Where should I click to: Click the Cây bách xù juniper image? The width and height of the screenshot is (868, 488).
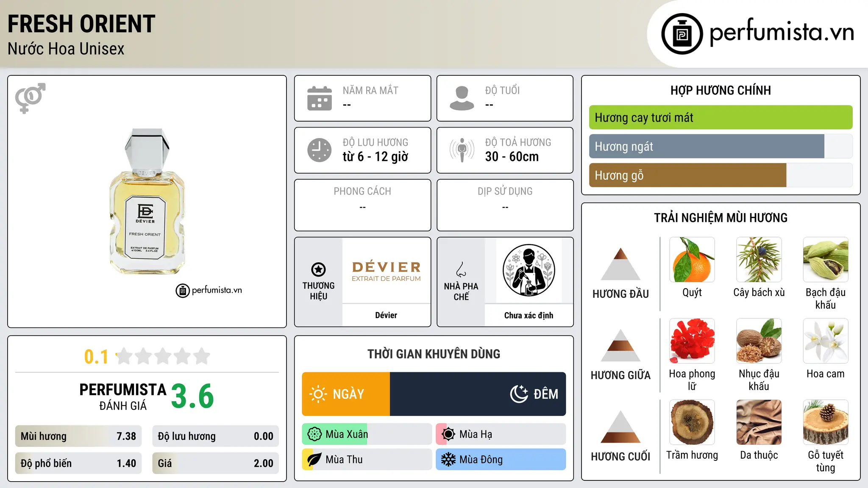pyautogui.click(x=759, y=260)
